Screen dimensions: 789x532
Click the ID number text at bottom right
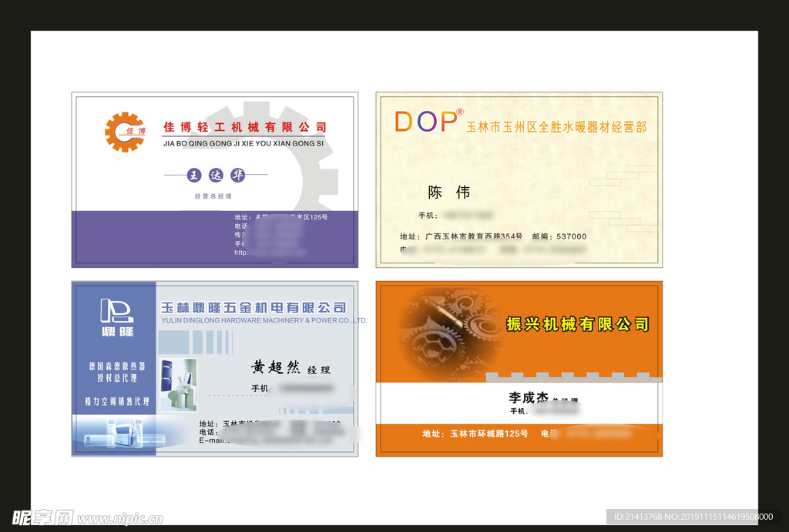(x=691, y=517)
